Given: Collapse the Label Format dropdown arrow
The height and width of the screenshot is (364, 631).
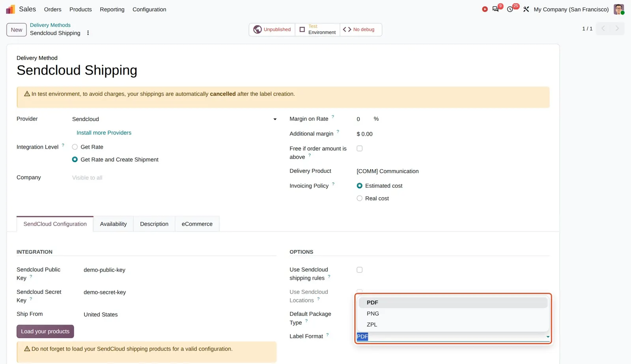Looking at the screenshot, I should pyautogui.click(x=548, y=337).
